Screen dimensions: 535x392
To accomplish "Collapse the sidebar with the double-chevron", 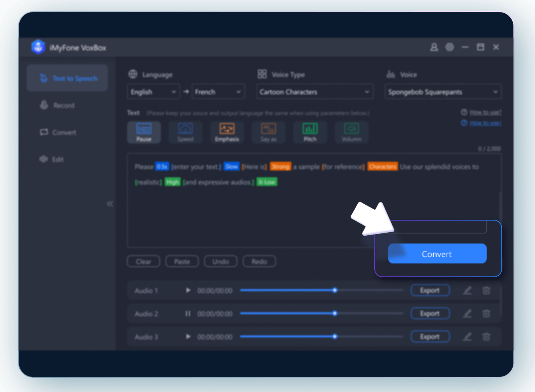I will click(x=110, y=204).
